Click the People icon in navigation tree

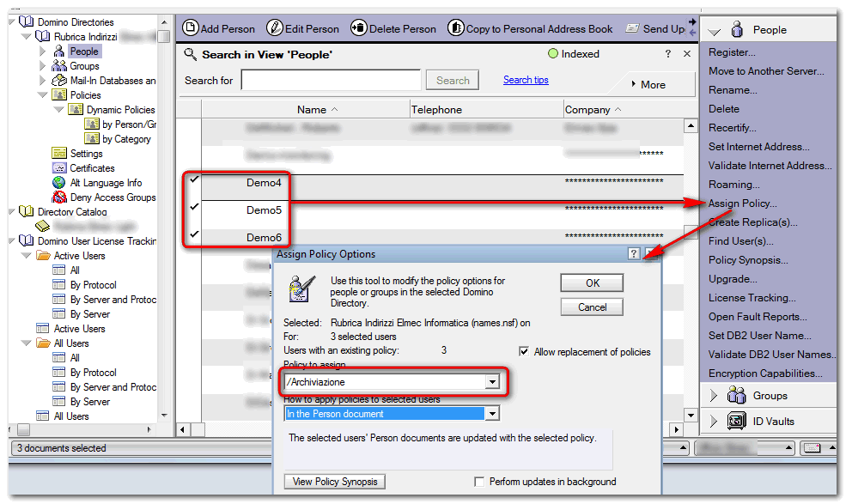(59, 52)
